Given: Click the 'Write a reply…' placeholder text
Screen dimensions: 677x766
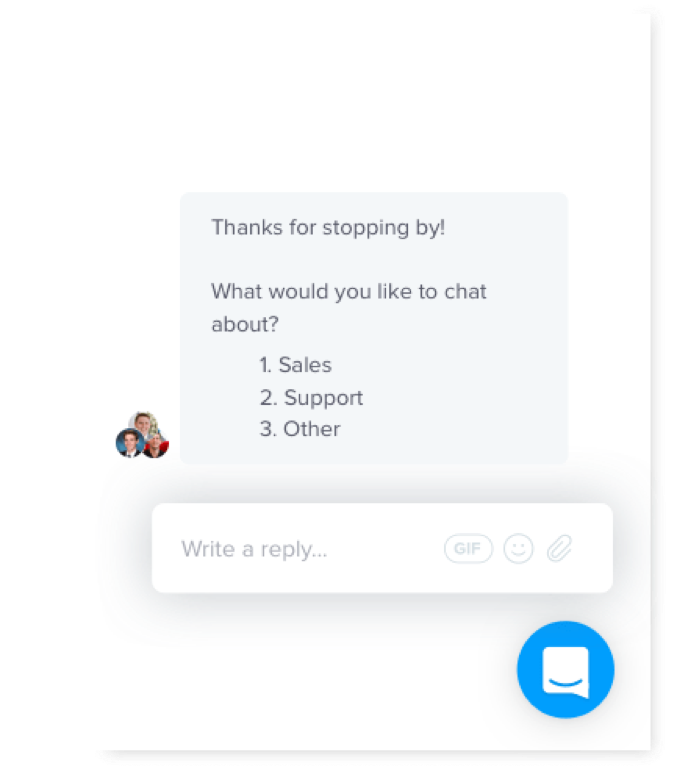Looking at the screenshot, I should coord(254,549).
